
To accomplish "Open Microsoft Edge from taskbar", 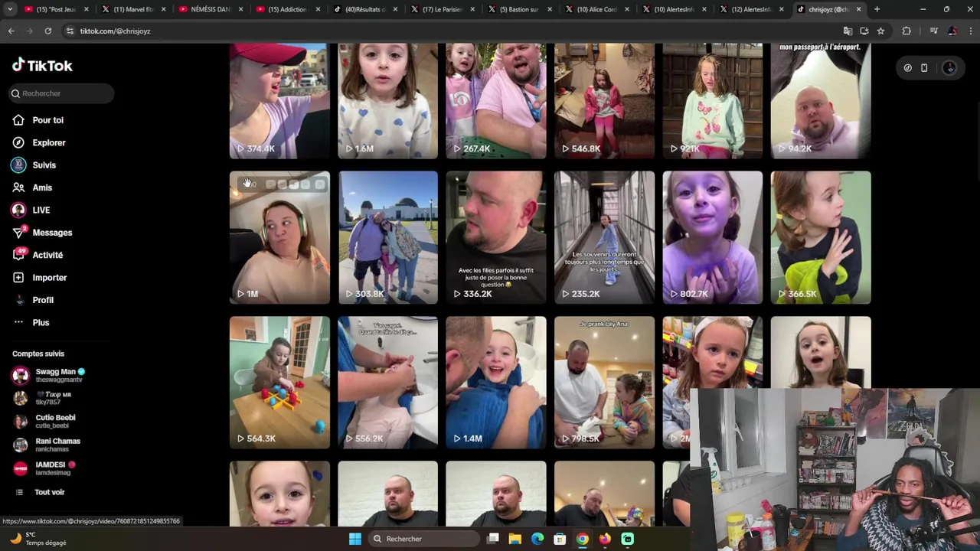I will tap(537, 539).
